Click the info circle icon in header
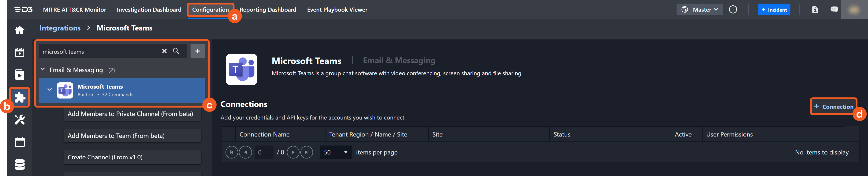868x176 pixels. (733, 9)
